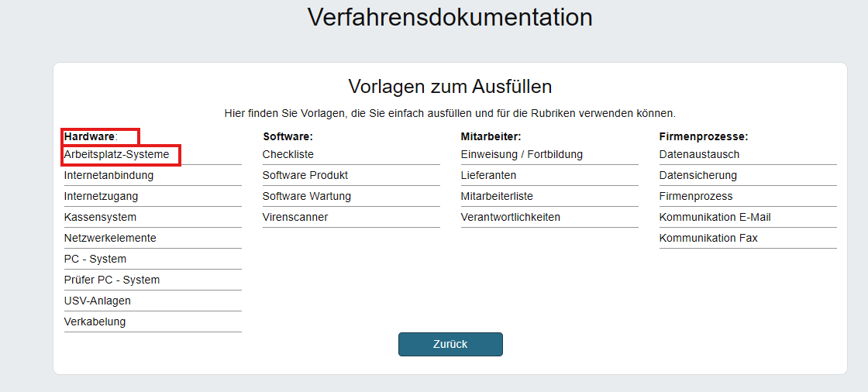Choose the Netzwerkelemente template

click(x=110, y=238)
